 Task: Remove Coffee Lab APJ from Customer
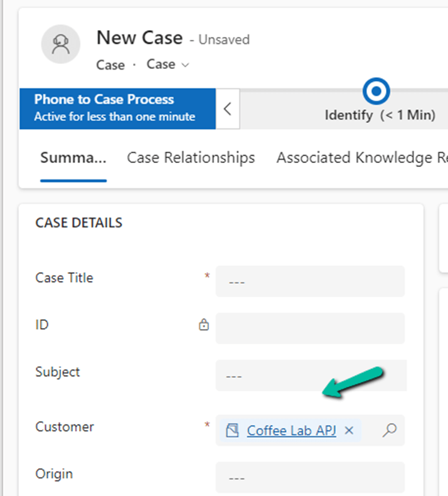349,430
